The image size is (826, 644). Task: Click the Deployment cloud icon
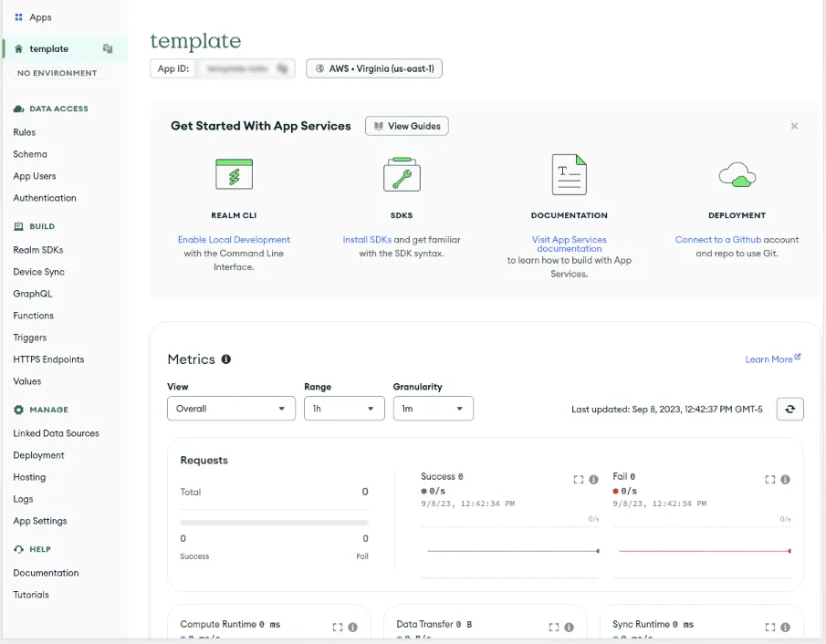point(737,173)
